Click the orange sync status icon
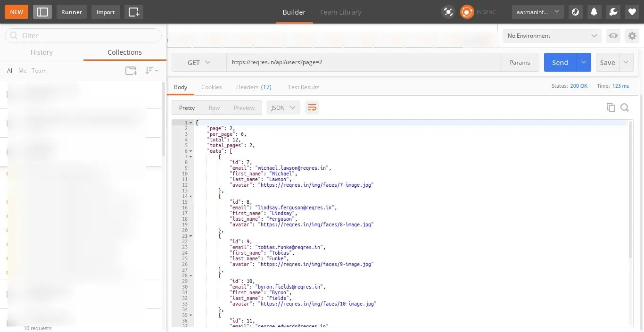Image resolution: width=644 pixels, height=332 pixels. coord(467,12)
